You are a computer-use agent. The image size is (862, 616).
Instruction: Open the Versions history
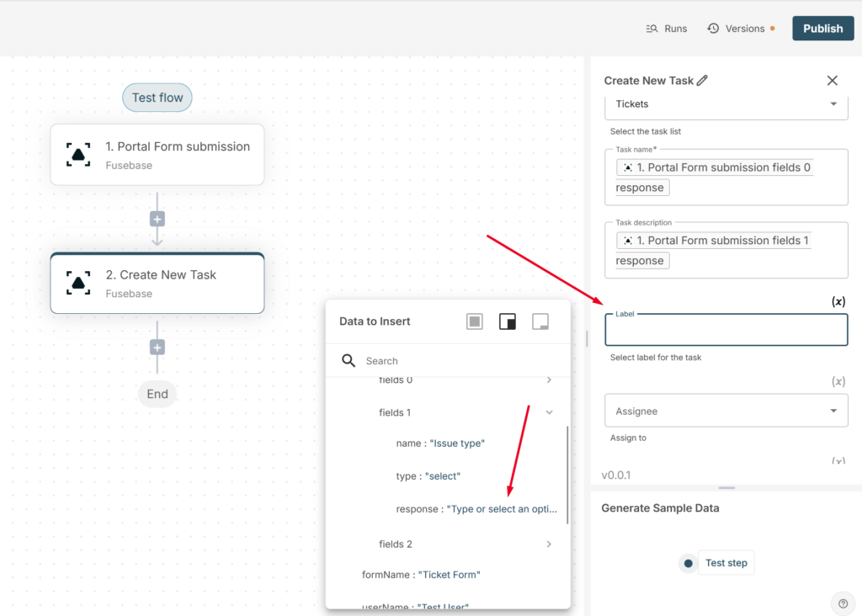[741, 29]
